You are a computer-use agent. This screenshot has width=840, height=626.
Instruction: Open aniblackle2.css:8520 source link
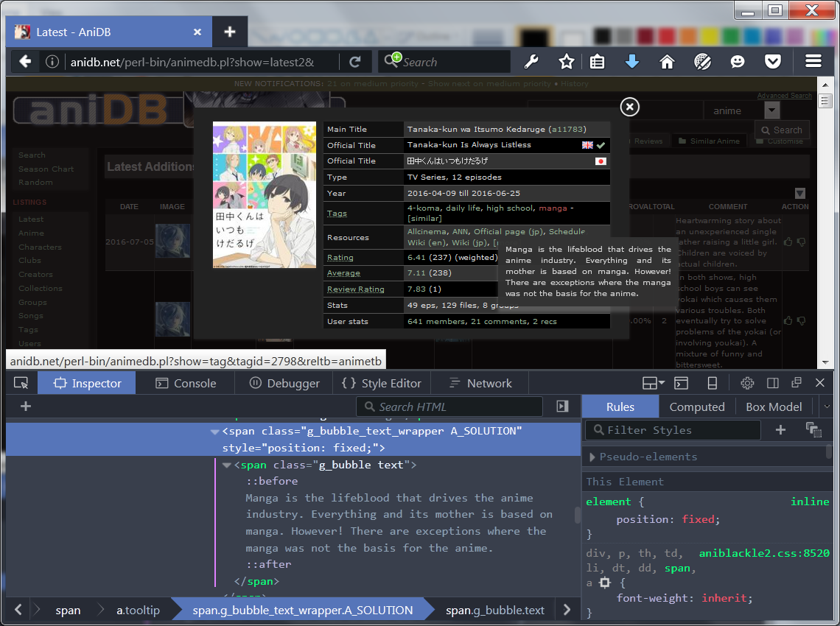coord(763,553)
